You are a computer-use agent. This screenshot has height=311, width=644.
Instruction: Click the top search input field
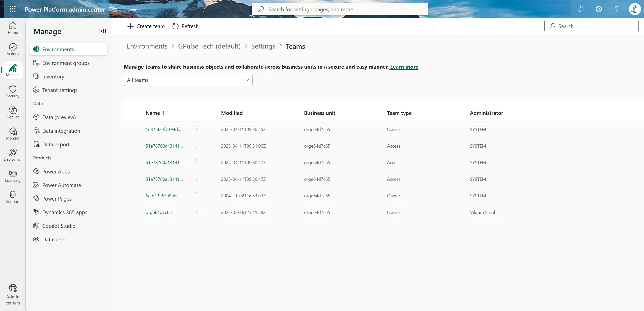(x=339, y=9)
